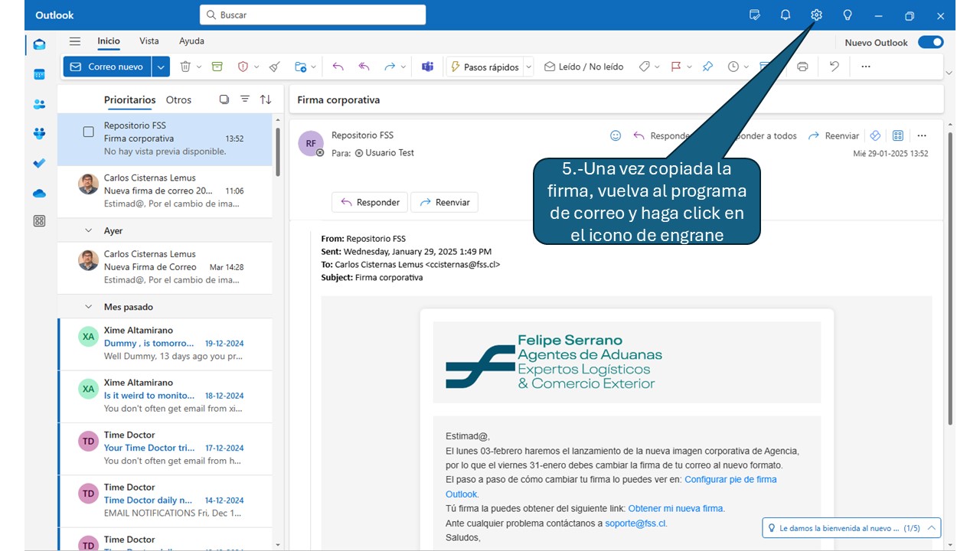This screenshot has width=980, height=551.
Task: Open the People contacts module
Action: tap(39, 104)
